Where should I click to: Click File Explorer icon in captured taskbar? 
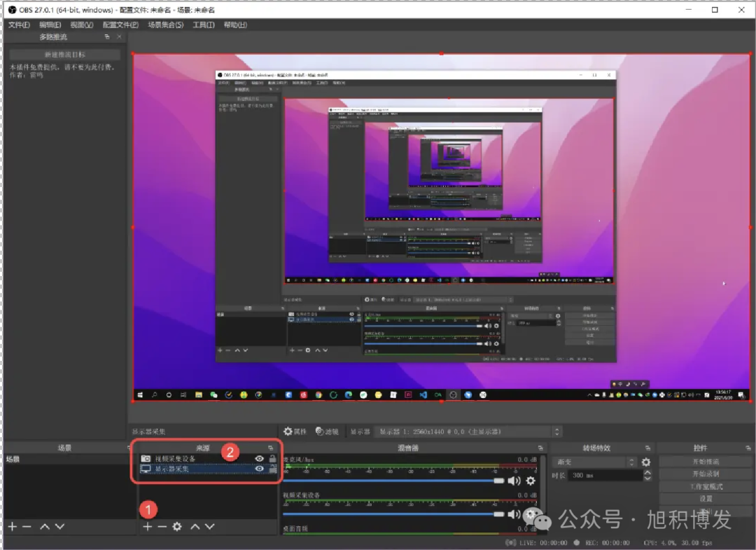199,395
